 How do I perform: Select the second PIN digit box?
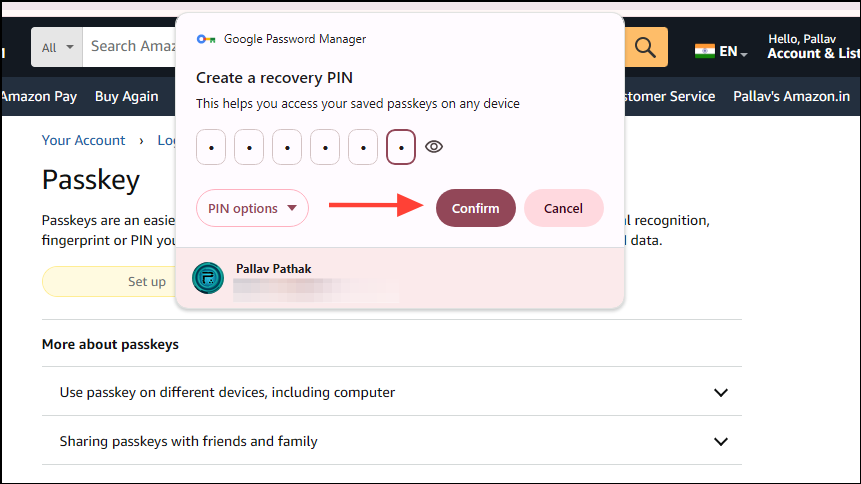(x=249, y=147)
